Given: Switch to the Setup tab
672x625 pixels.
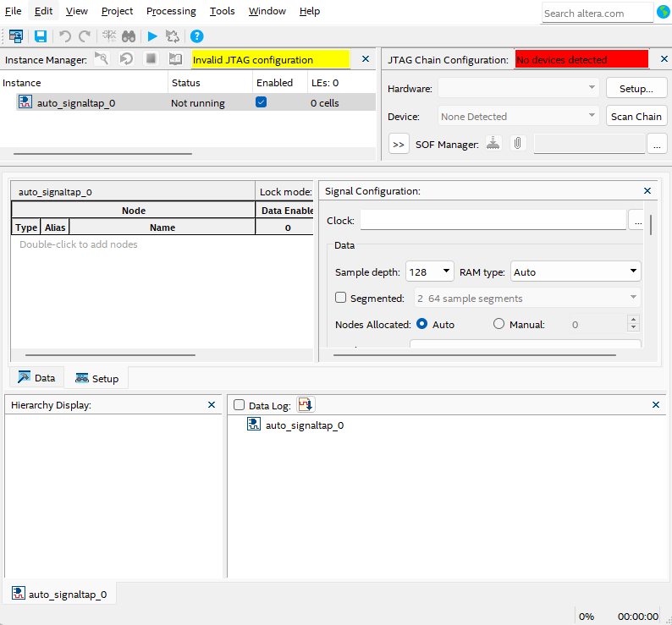Looking at the screenshot, I should [x=96, y=378].
